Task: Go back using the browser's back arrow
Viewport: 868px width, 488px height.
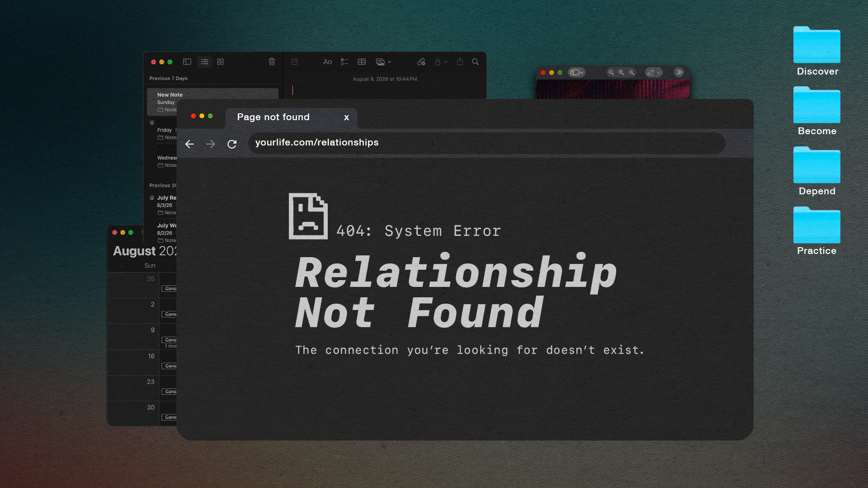Action: (189, 144)
